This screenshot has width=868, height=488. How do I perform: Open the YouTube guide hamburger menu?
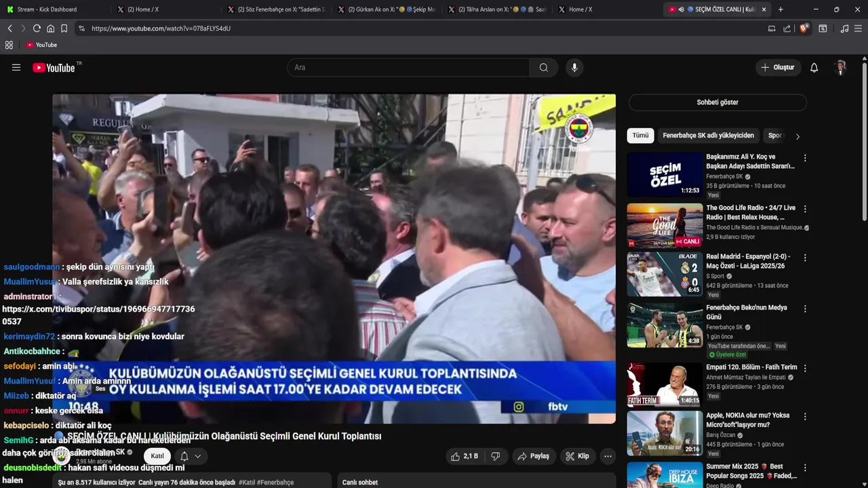tap(16, 68)
